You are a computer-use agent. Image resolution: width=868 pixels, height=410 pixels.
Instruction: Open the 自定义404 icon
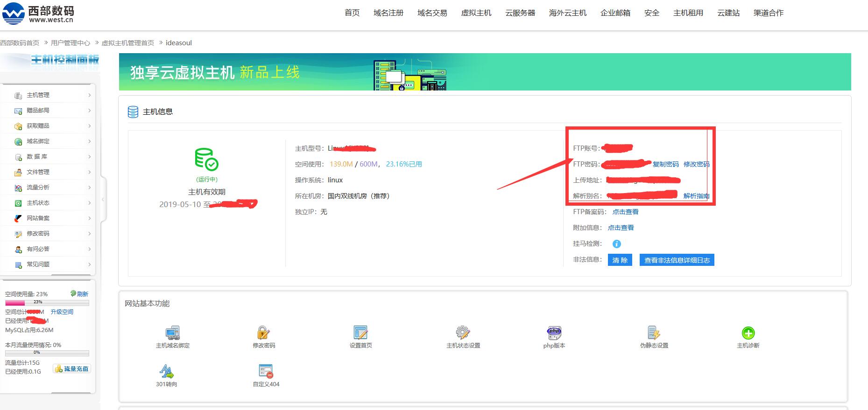266,371
